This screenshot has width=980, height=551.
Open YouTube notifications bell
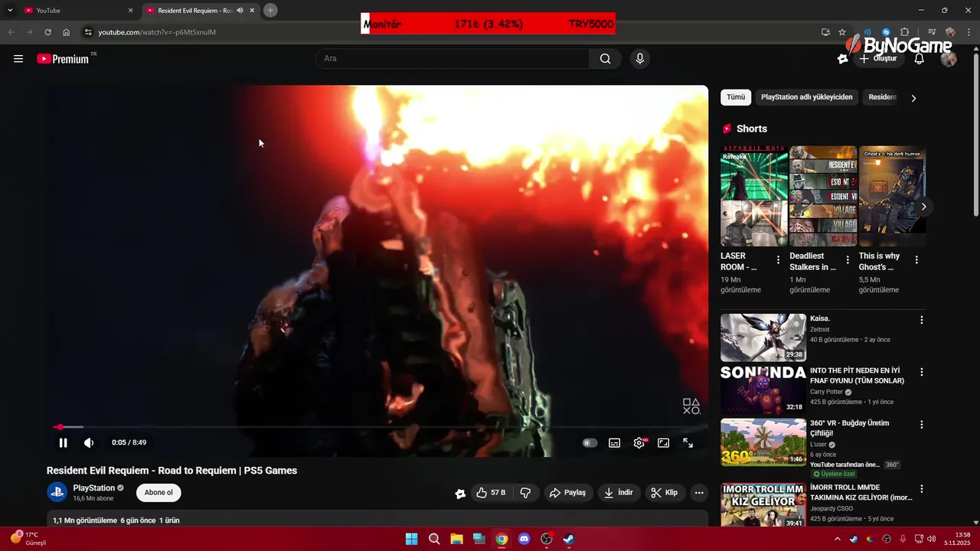[919, 59]
